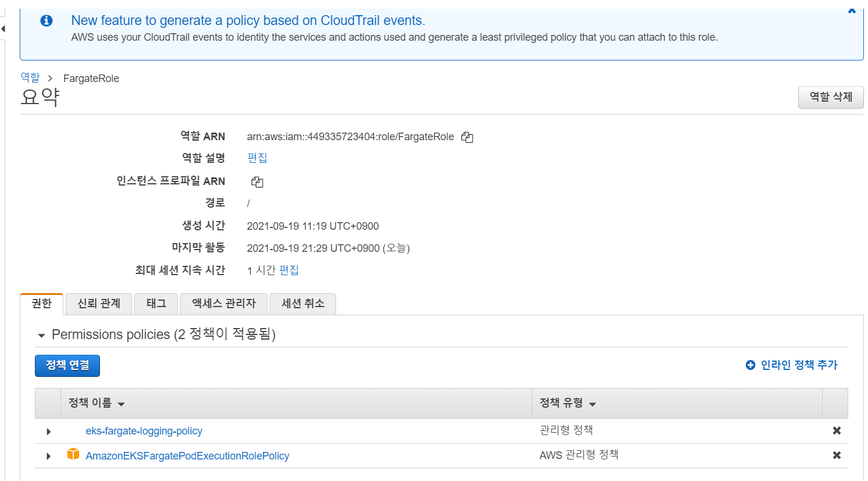Expand the eks-fargate-logging-policy row
Viewport: 868px width, 481px height.
click(48, 431)
